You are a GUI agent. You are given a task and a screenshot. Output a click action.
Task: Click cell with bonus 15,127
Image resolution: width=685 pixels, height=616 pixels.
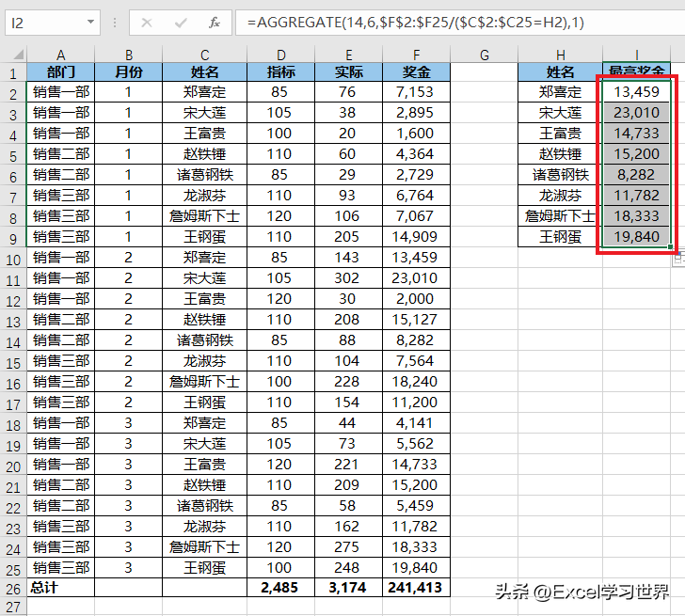point(416,320)
